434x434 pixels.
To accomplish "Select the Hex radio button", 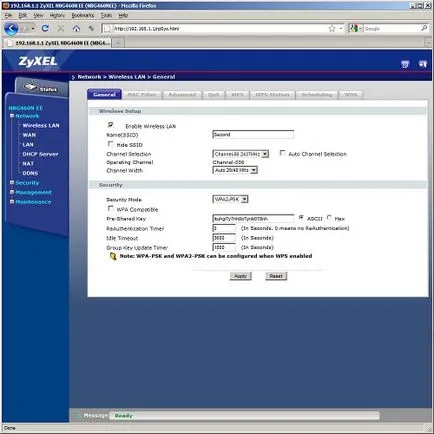I will click(329, 218).
